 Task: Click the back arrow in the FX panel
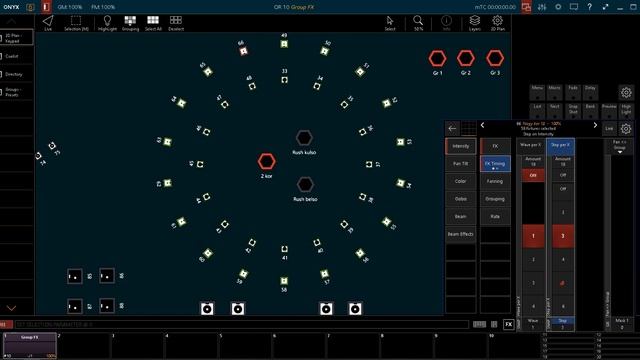click(x=452, y=129)
